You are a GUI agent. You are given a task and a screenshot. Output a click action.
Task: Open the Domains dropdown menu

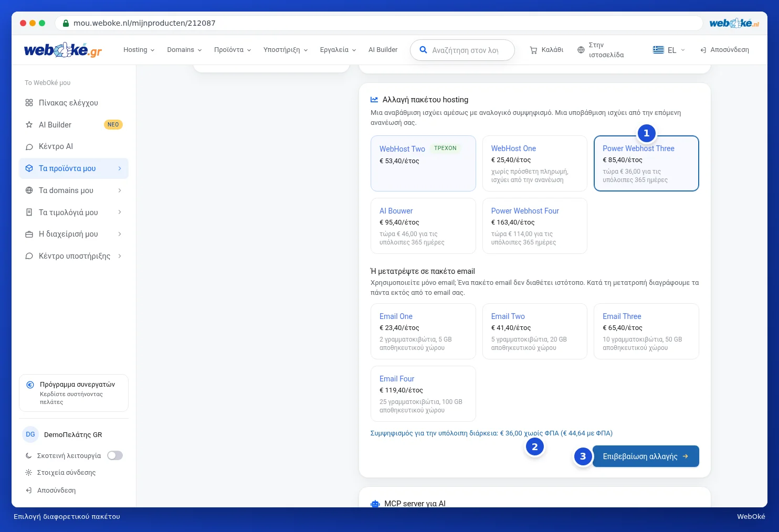point(184,50)
